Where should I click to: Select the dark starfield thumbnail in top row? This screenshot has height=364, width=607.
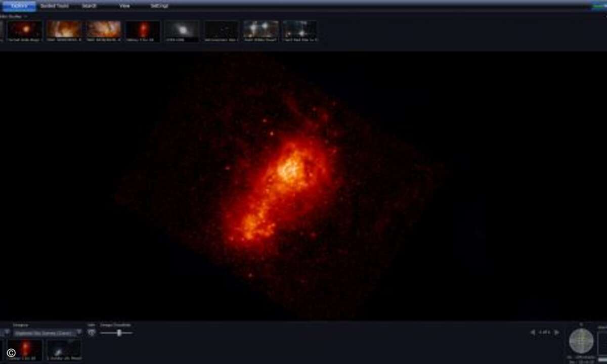coord(222,31)
